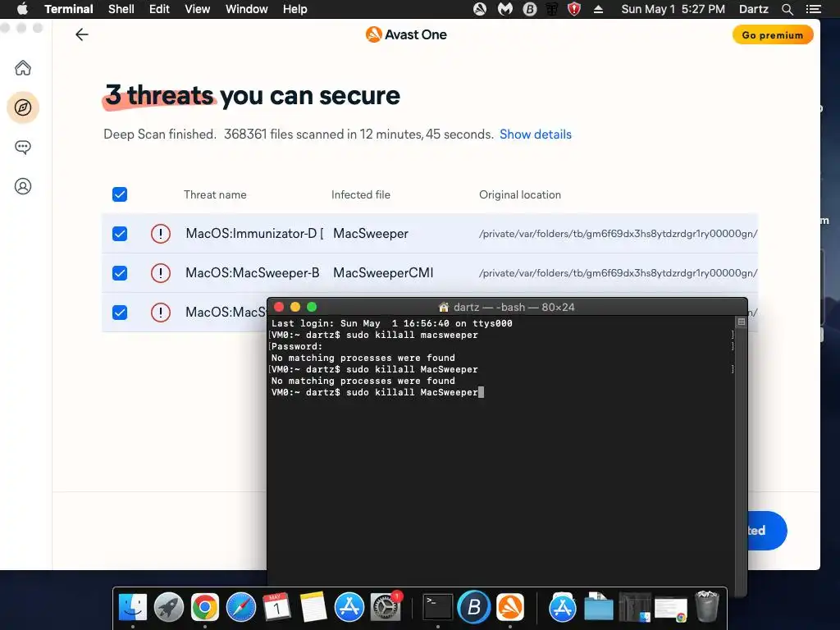Image resolution: width=840 pixels, height=630 pixels.
Task: Click the Go premium button
Action: click(773, 34)
